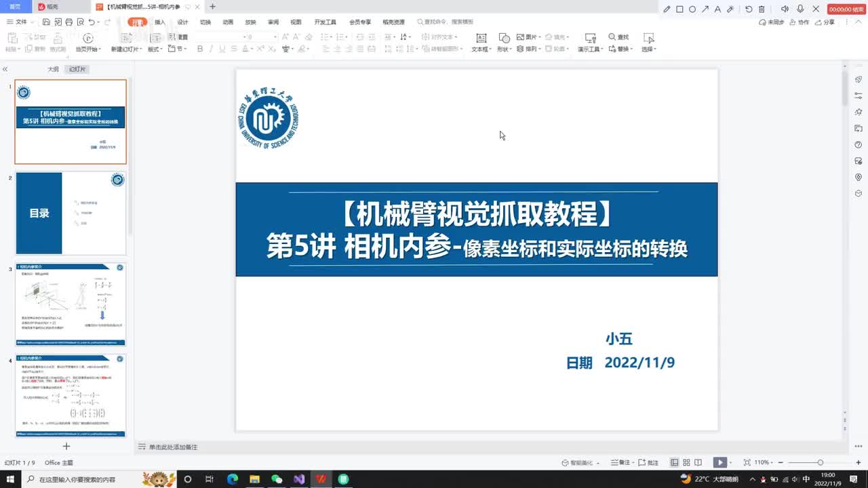
Task: Click the 未同步 cloud sync button
Action: point(772,22)
